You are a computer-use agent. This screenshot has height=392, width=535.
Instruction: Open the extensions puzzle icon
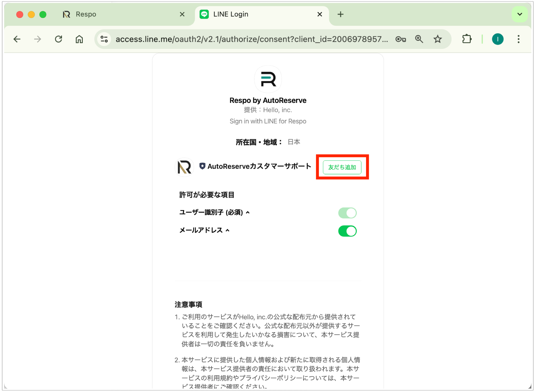pyautogui.click(x=467, y=39)
